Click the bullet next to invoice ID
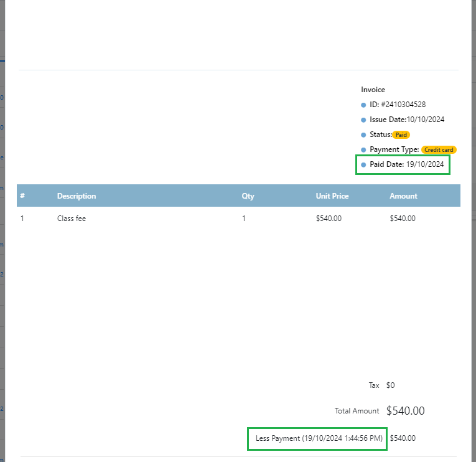Screen dimensions: 476x462 pyautogui.click(x=363, y=105)
